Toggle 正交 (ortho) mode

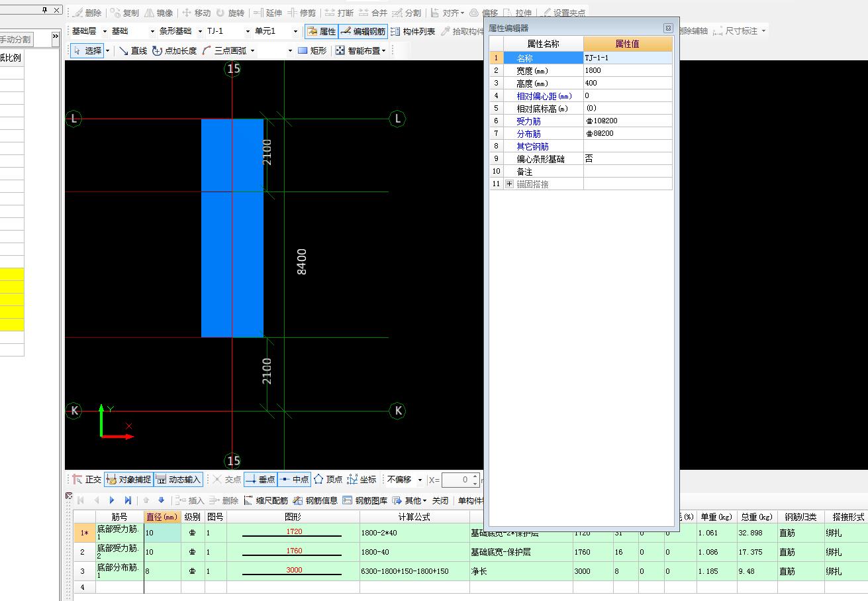[87, 480]
